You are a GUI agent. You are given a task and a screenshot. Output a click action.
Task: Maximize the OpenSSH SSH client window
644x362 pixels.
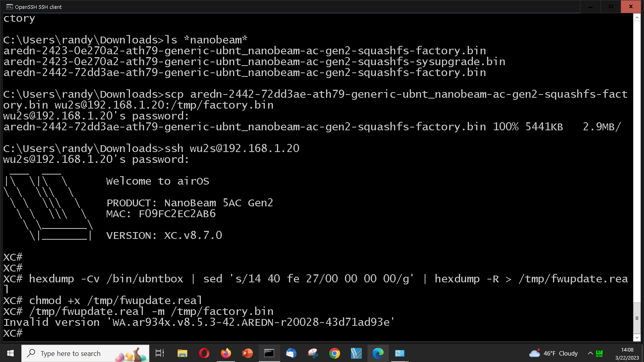[610, 6]
